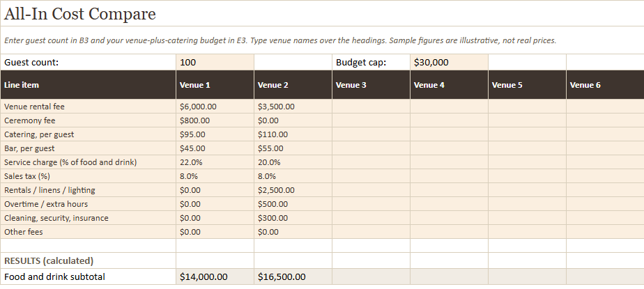This screenshot has height=289, width=644.
Task: Click the 'Sales tax (%)' row label
Action: [26, 176]
